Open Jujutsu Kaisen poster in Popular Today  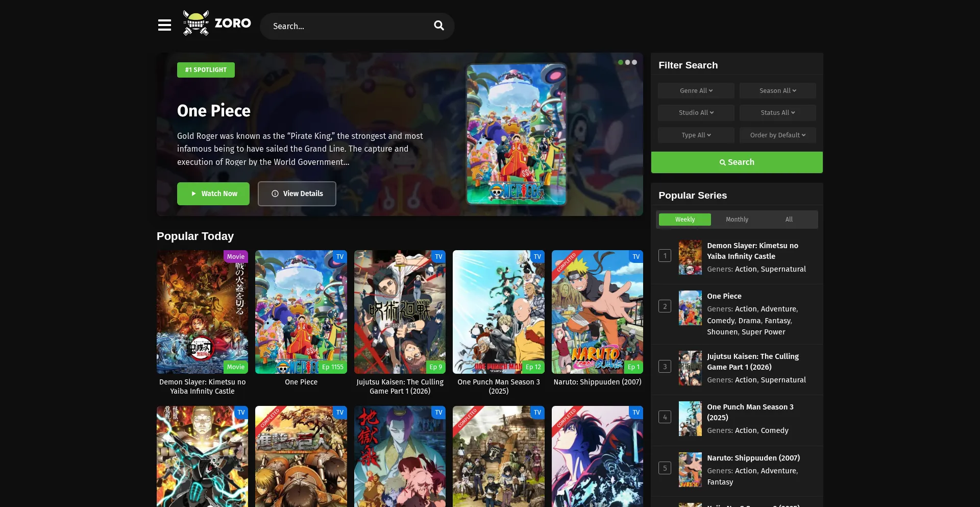[x=400, y=312]
